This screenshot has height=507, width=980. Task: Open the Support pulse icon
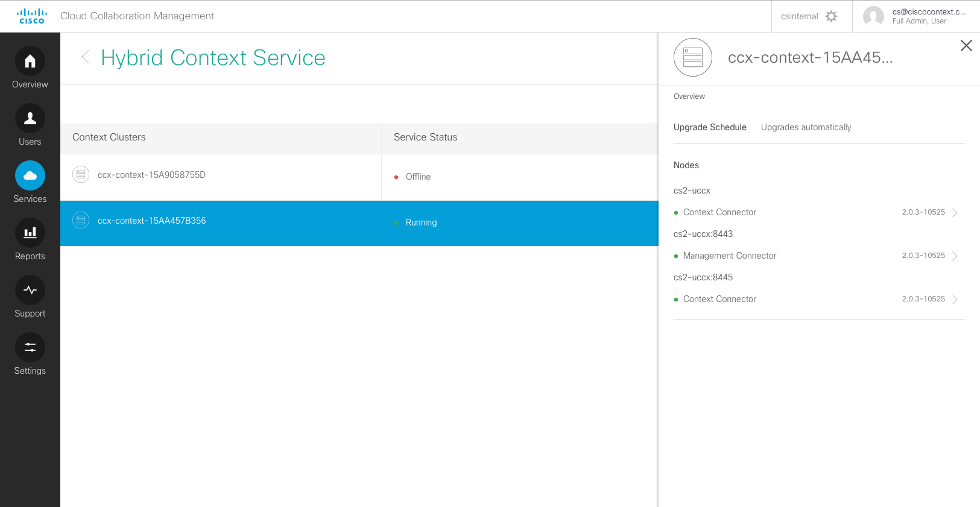30,290
